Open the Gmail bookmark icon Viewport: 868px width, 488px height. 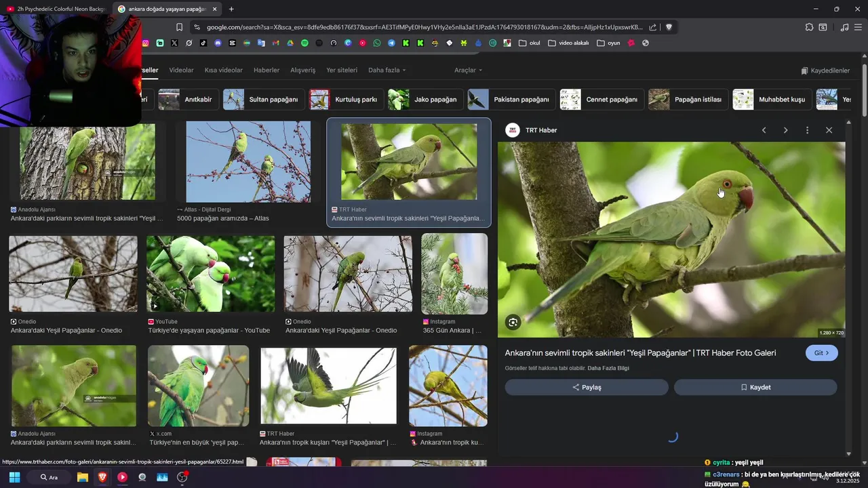click(x=275, y=43)
